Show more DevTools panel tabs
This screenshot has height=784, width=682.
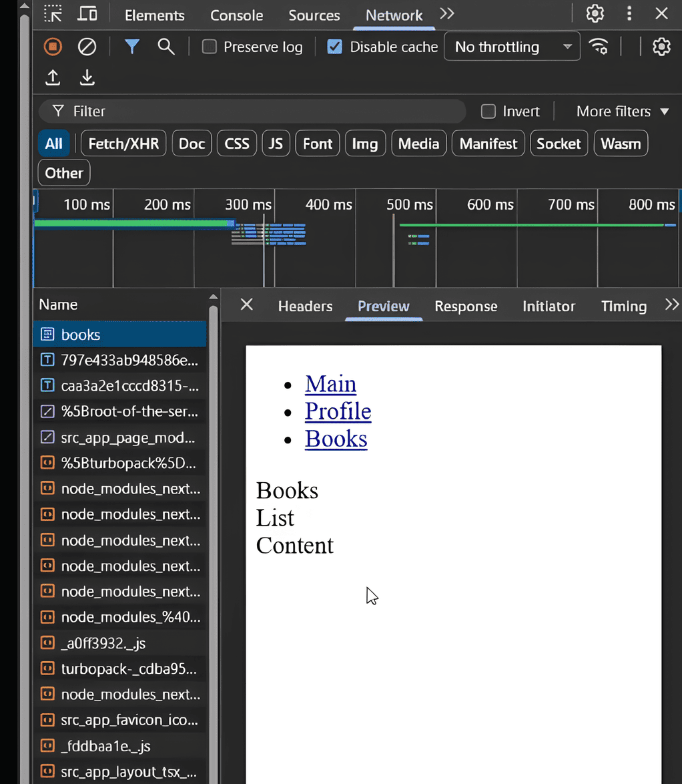447,15
